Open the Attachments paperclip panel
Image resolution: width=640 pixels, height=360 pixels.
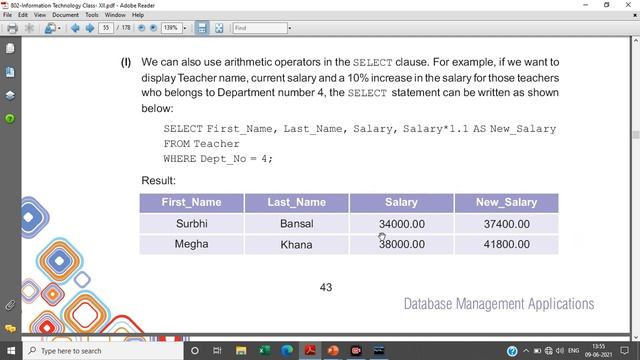[10, 305]
